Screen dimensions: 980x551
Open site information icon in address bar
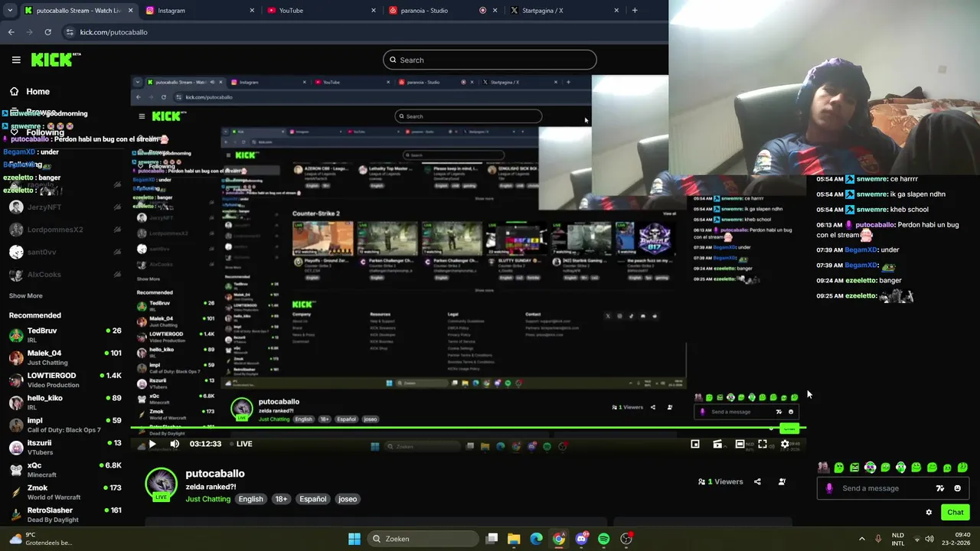coord(70,32)
